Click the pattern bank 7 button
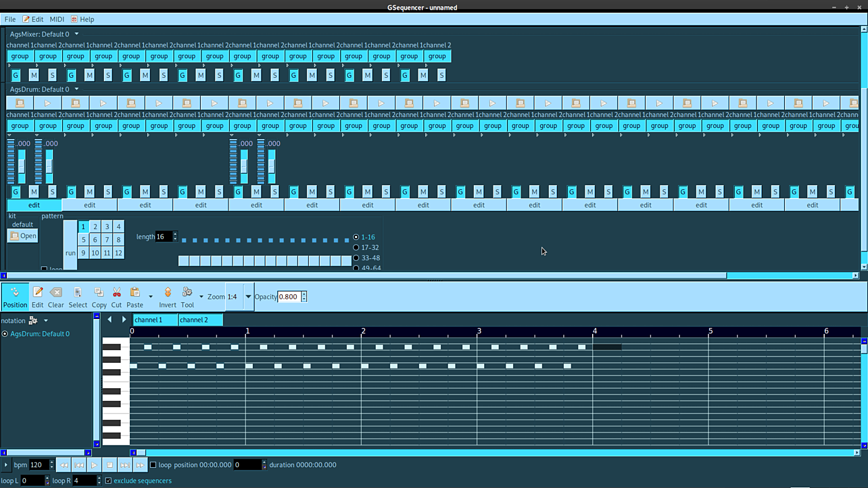The height and width of the screenshot is (488, 868). 107,239
